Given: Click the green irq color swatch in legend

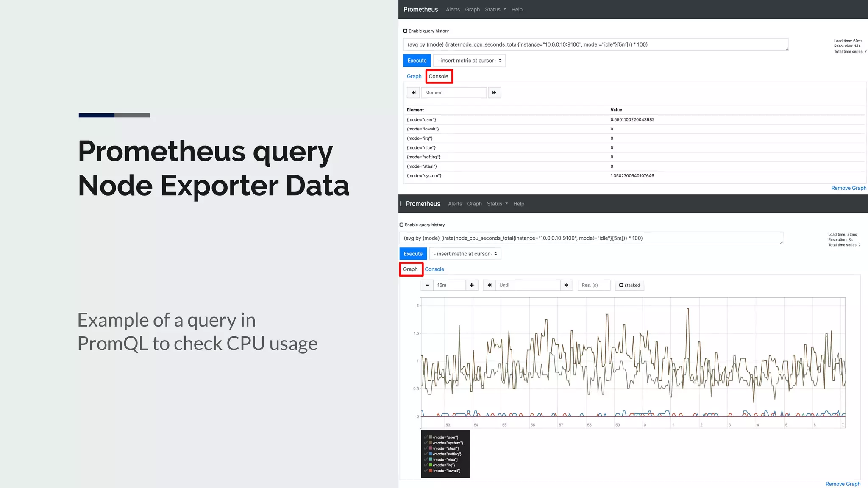Looking at the screenshot, I should pos(431,465).
